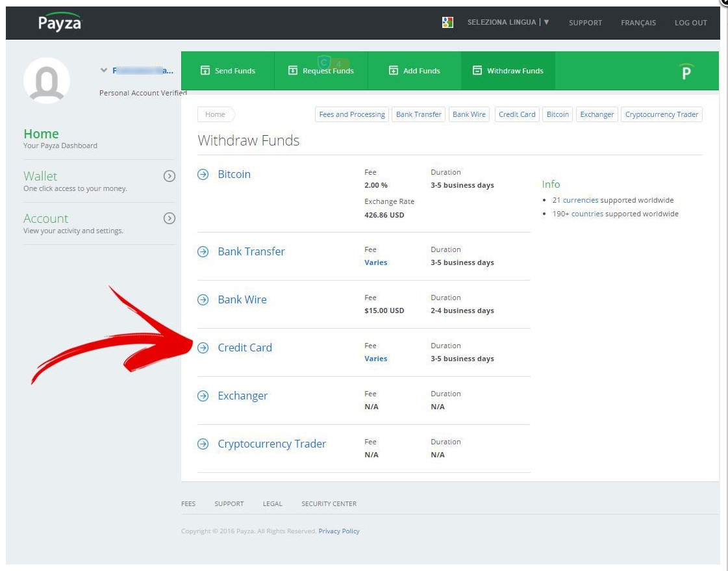Switch to the Send Funds tab
Viewport: 728px width, 571px height.
pyautogui.click(x=227, y=71)
